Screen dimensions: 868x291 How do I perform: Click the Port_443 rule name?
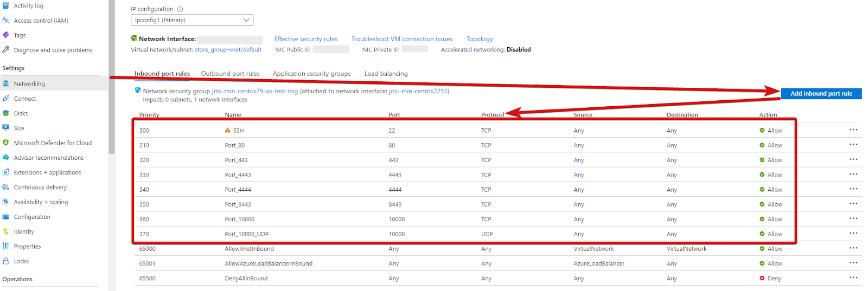coord(237,160)
